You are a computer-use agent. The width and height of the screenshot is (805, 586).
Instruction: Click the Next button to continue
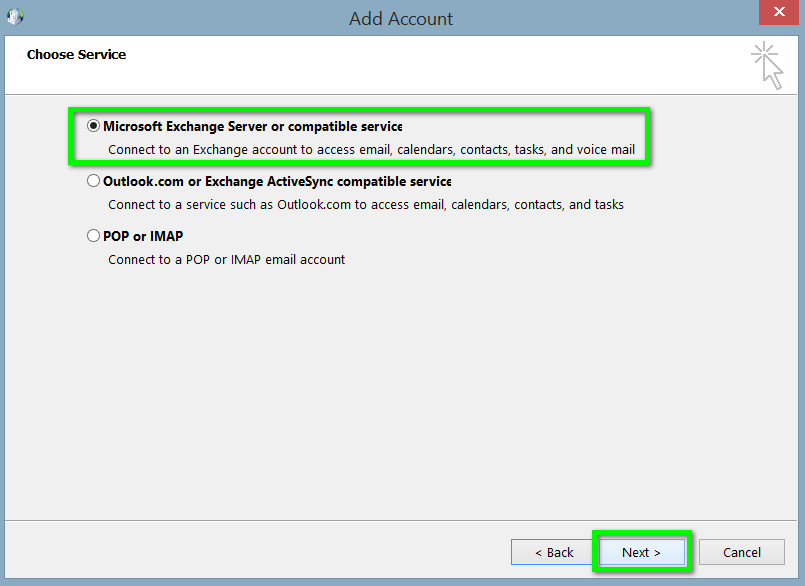(641, 552)
